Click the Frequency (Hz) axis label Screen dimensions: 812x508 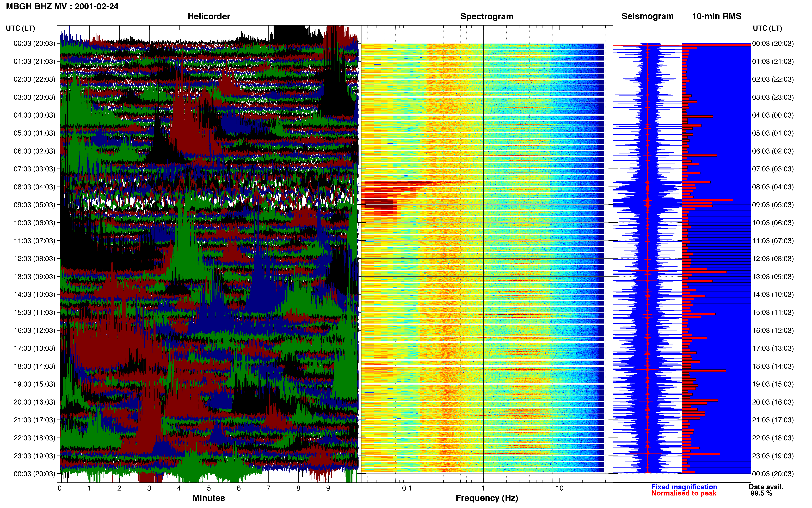(487, 498)
